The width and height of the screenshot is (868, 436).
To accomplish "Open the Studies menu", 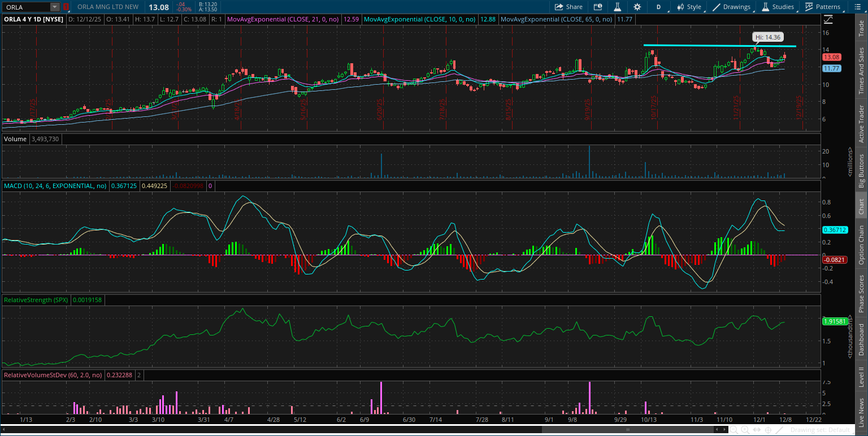I will pos(778,7).
